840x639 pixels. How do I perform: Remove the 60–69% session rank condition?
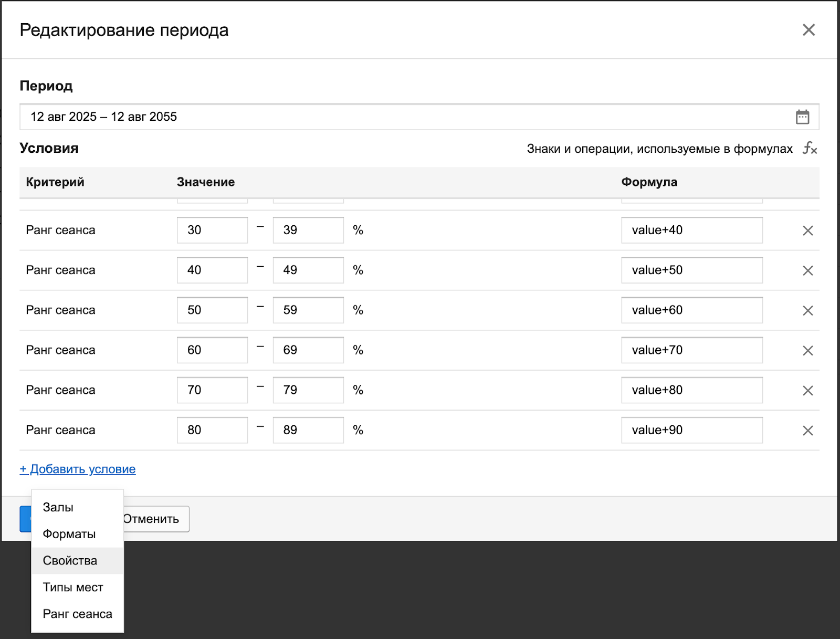point(807,350)
